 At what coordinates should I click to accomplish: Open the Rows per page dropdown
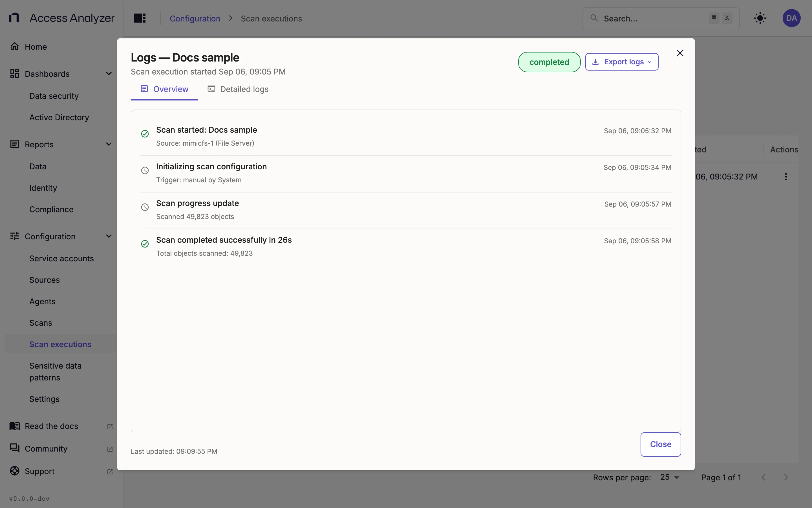(669, 477)
